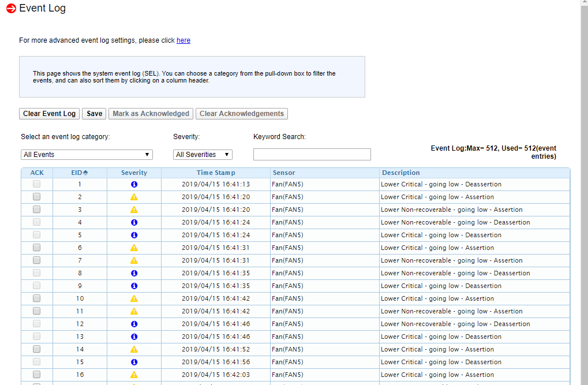Screen dimensions: 588x385
Task: Click the info severity icon for EID 9
Action: click(x=134, y=286)
